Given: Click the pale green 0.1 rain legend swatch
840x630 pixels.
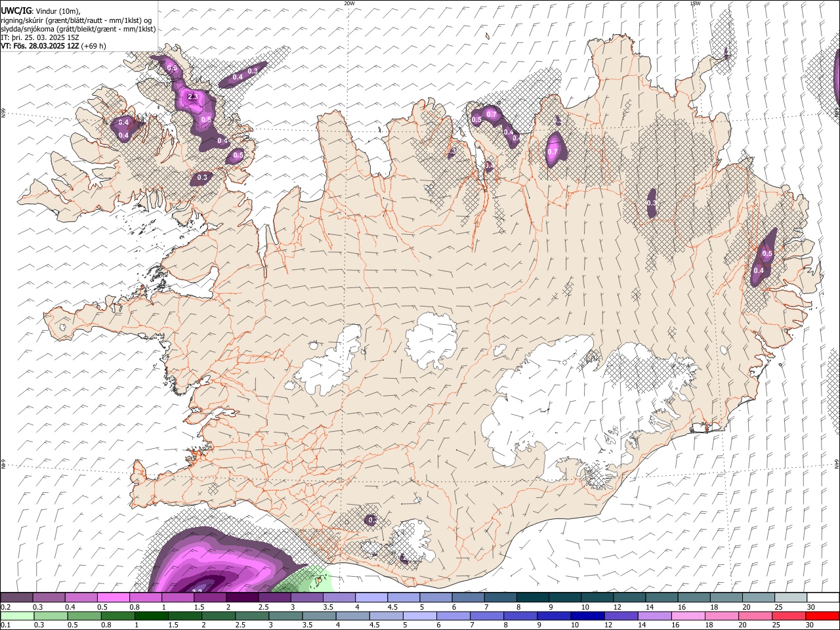Looking at the screenshot, I should [x=17, y=616].
